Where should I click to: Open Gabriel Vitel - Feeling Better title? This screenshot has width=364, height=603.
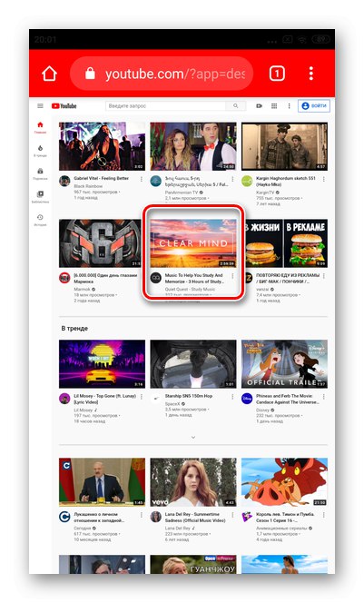pos(102,178)
